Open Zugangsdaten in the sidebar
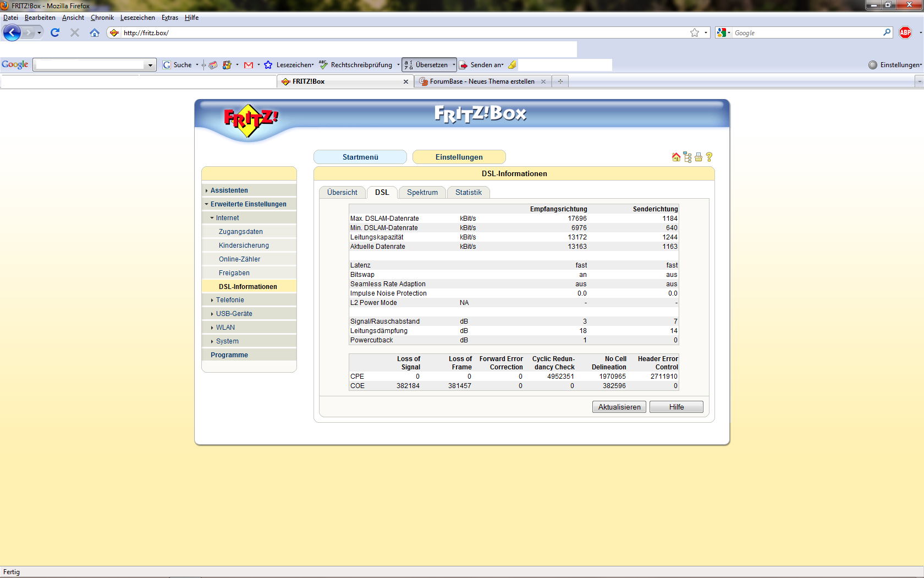Image resolution: width=924 pixels, height=578 pixels. (x=240, y=232)
